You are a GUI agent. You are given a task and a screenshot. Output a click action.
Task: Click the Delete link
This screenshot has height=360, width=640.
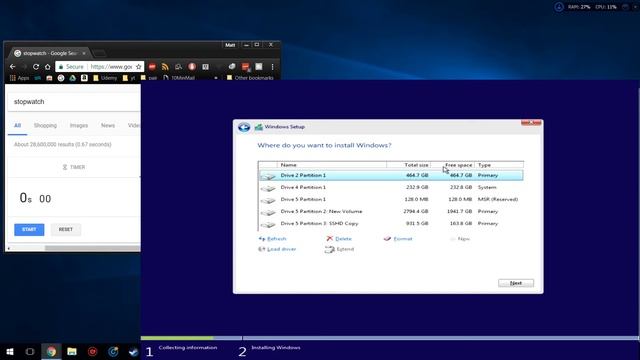coord(343,239)
